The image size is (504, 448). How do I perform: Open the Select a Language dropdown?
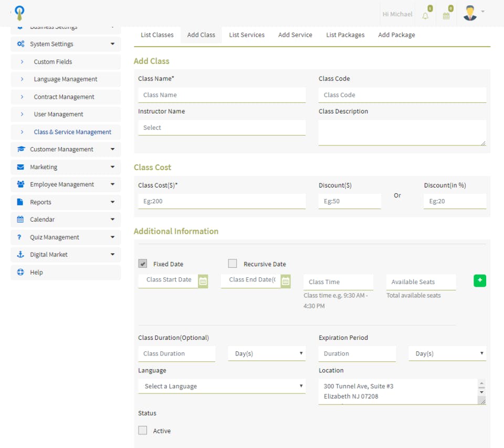pyautogui.click(x=222, y=386)
